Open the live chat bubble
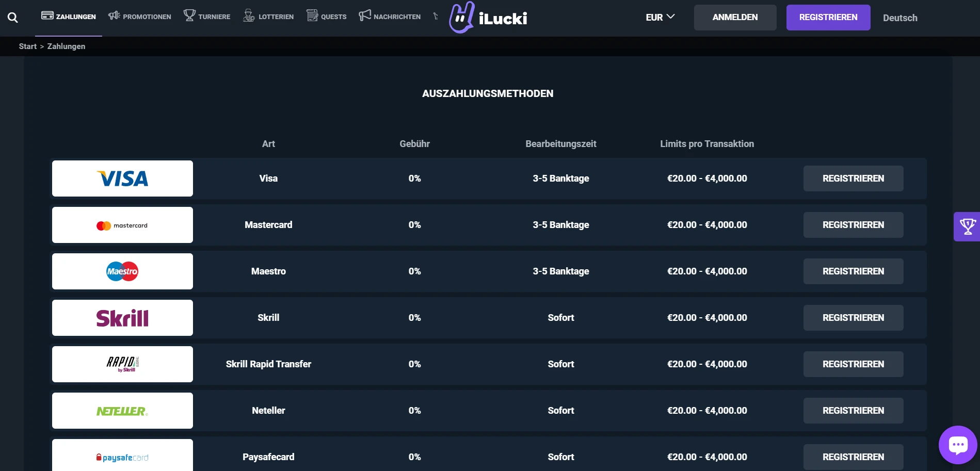This screenshot has width=980, height=471. tap(958, 445)
